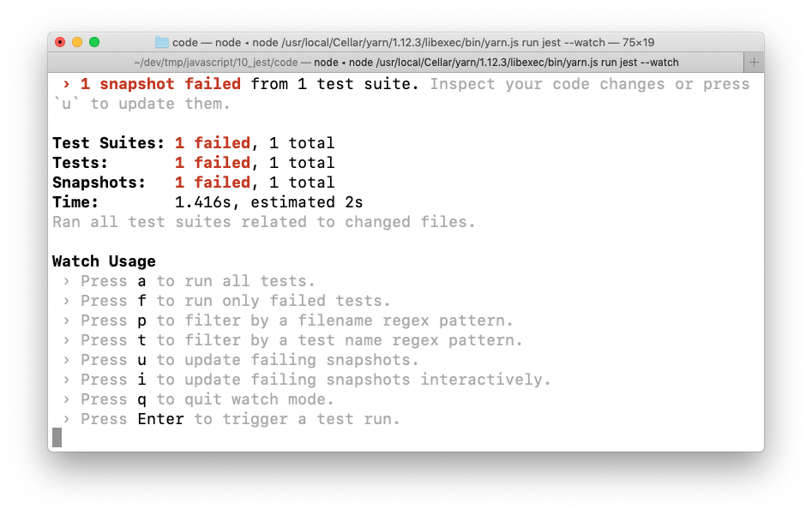
Task: Click 'Press u to update failing snapshots' line
Action: click(249, 360)
